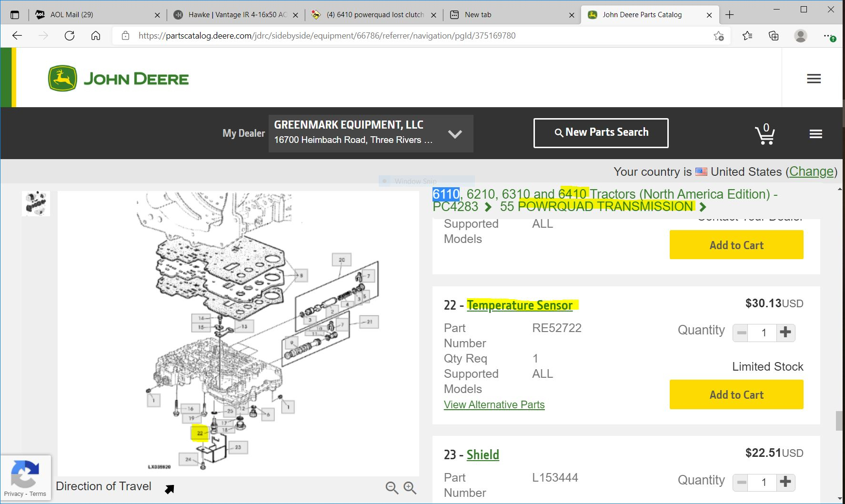Viewport: 845px width, 504px height.
Task: Open the shopping cart icon
Action: pyautogui.click(x=765, y=134)
